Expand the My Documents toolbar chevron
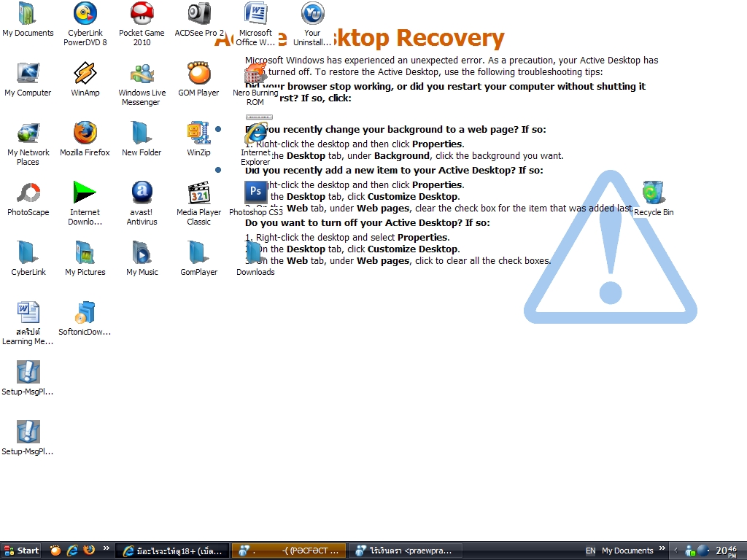The height and width of the screenshot is (560, 747). [662, 548]
